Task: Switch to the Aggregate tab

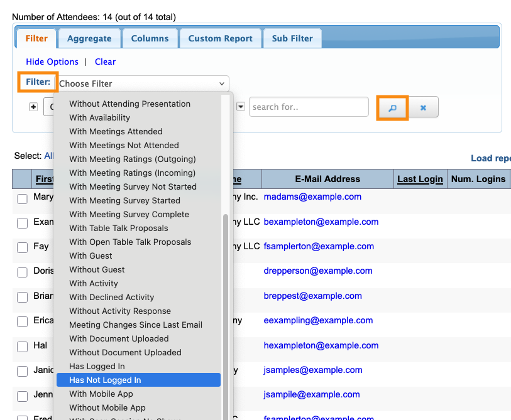Action: [89, 38]
